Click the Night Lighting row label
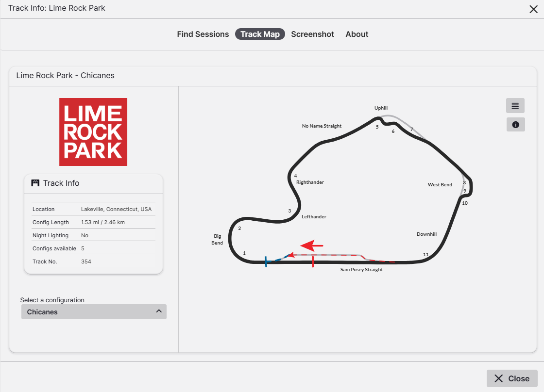This screenshot has height=392, width=544. coord(51,235)
